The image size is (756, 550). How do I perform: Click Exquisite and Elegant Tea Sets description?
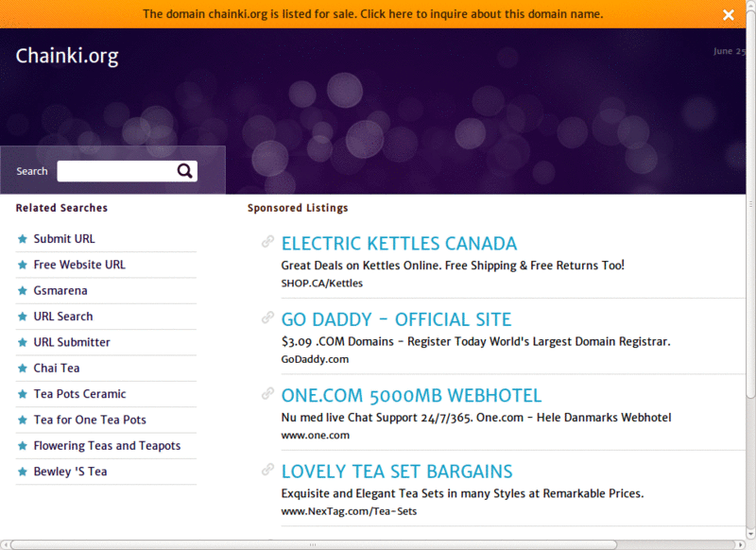tap(462, 493)
